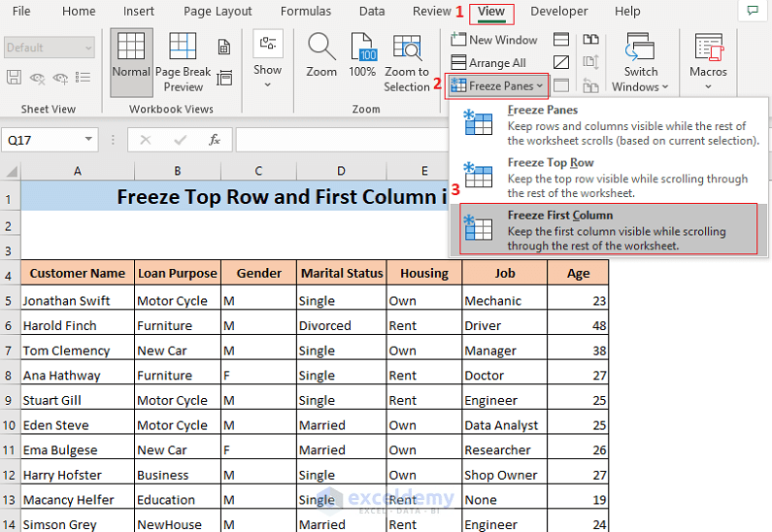
Task: Select the Normal workbook view
Action: (131, 62)
